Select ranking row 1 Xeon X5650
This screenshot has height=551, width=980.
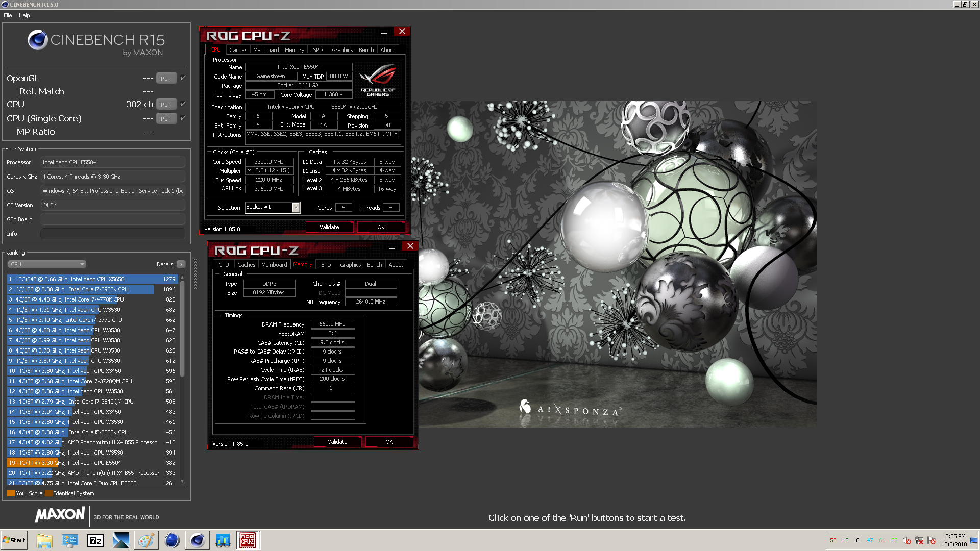tap(92, 279)
